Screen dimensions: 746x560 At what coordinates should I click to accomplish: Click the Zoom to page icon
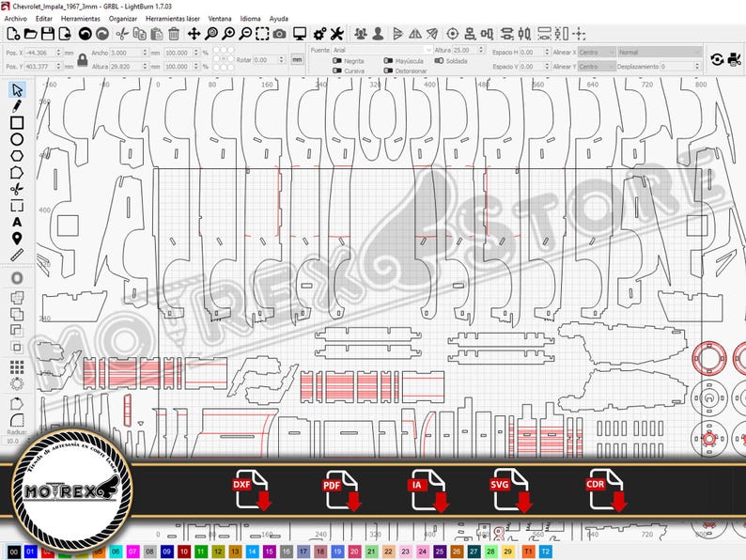pos(210,34)
